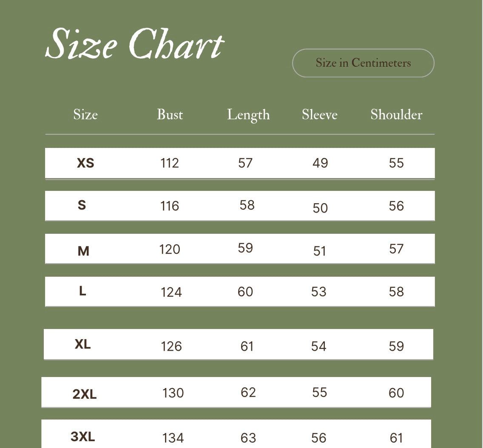Select the Size column header
Screen dimensions: 483x448
[85, 115]
